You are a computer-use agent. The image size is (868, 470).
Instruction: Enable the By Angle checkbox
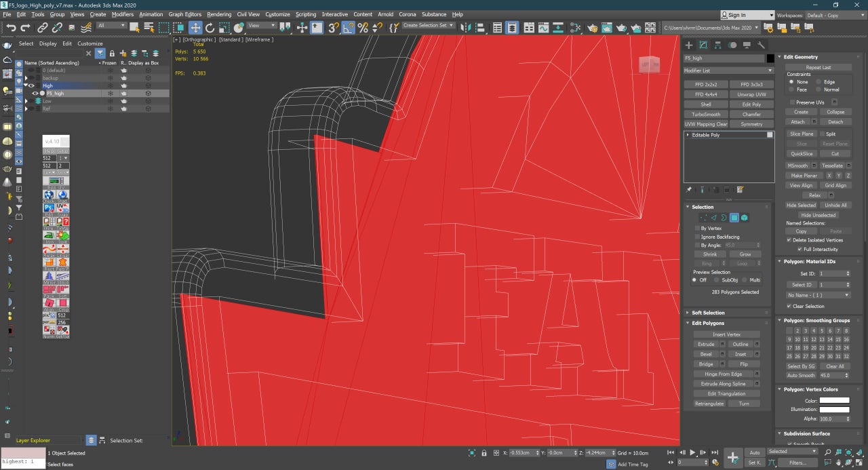click(697, 245)
